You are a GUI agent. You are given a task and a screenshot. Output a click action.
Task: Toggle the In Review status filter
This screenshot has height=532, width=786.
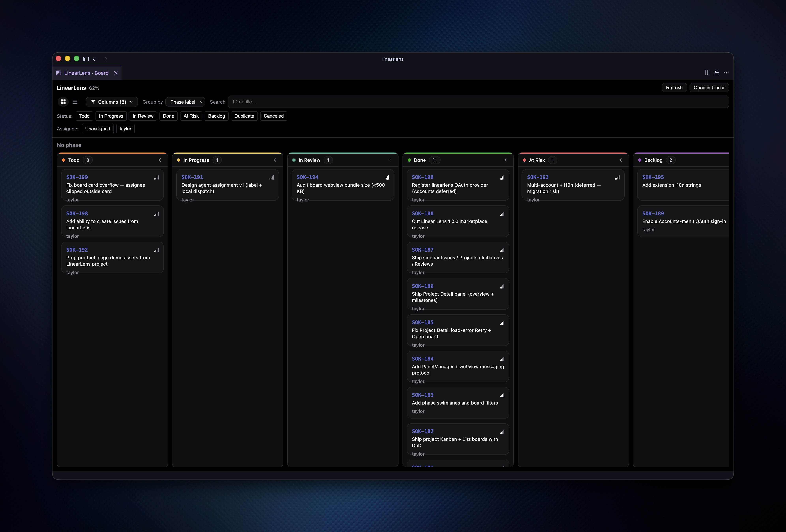point(143,116)
